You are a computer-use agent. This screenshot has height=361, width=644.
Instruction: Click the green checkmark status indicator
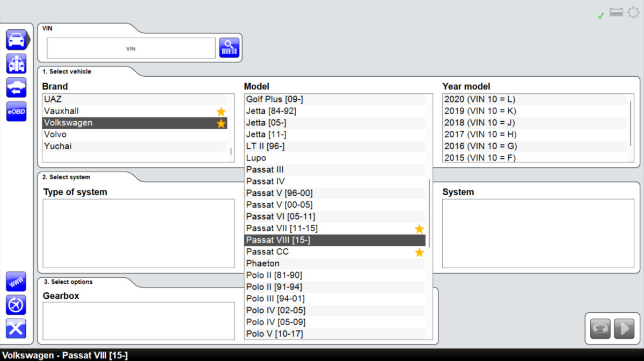click(601, 16)
